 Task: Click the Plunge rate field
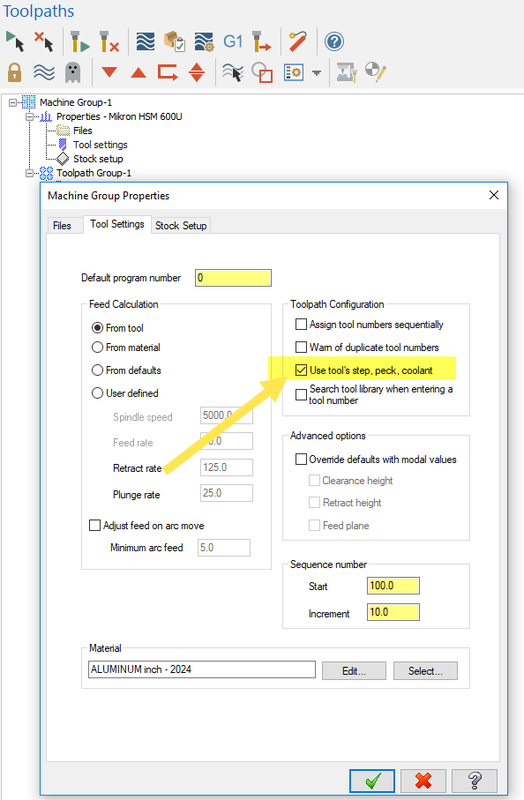227,493
